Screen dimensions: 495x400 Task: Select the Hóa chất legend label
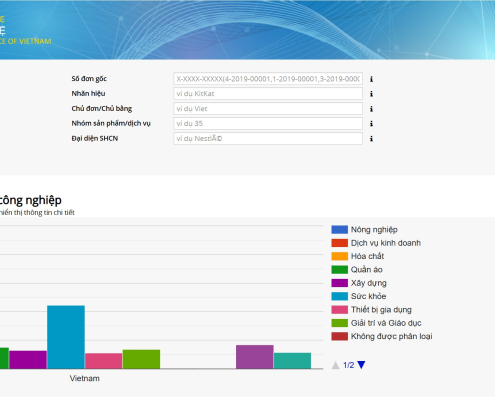[x=367, y=256]
